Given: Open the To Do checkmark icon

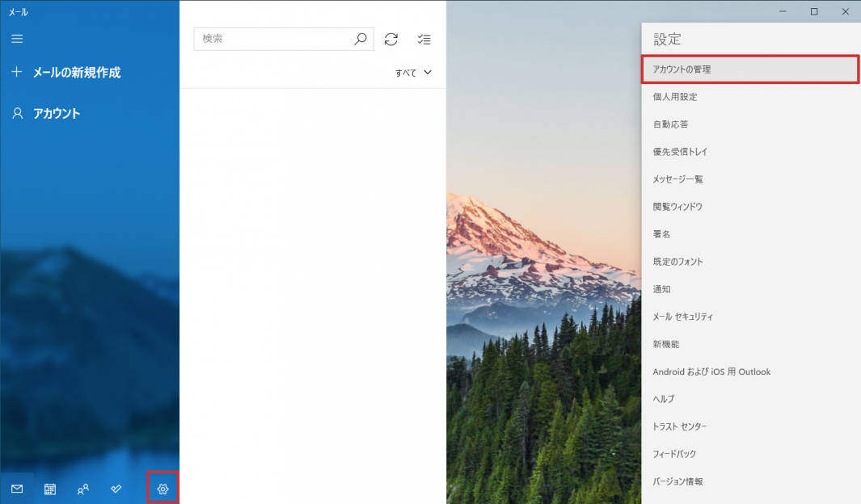Looking at the screenshot, I should [x=116, y=489].
